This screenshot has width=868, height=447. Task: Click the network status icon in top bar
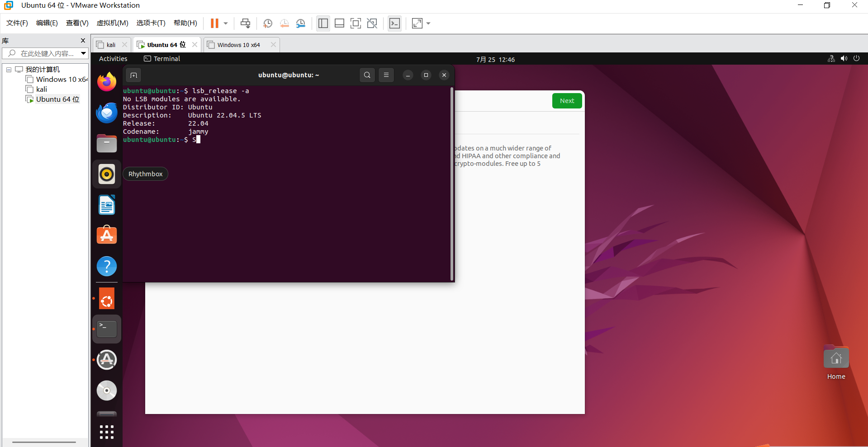tap(831, 59)
